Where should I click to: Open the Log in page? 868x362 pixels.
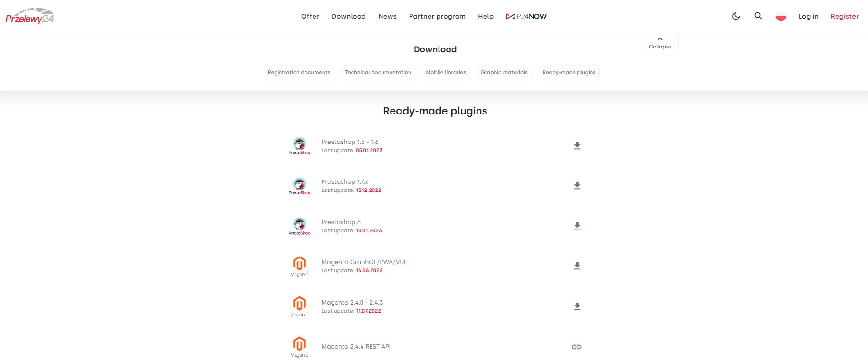pyautogui.click(x=808, y=16)
